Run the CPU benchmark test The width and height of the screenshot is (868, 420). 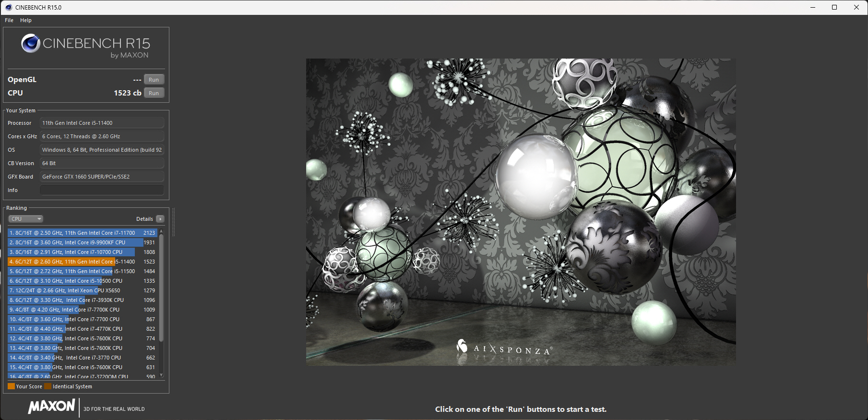point(154,93)
